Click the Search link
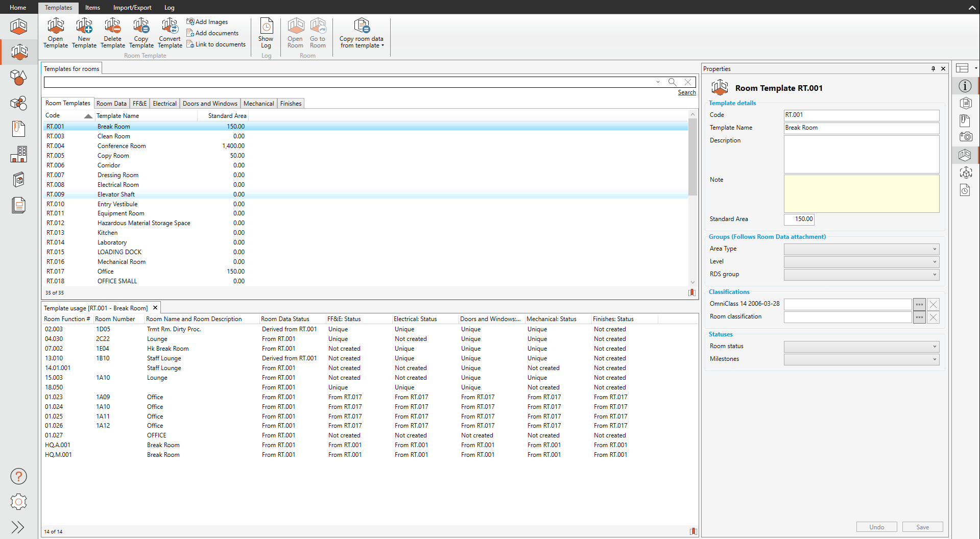The width and height of the screenshot is (980, 539). (686, 92)
